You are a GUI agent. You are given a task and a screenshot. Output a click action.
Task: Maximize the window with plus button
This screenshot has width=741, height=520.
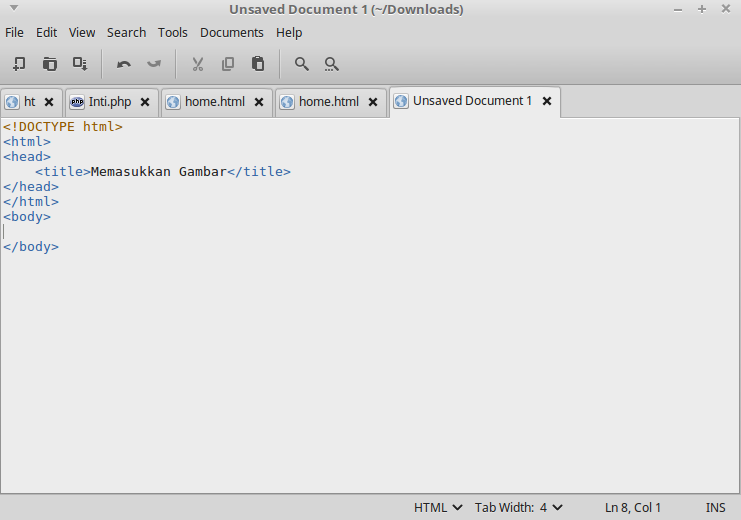[702, 9]
